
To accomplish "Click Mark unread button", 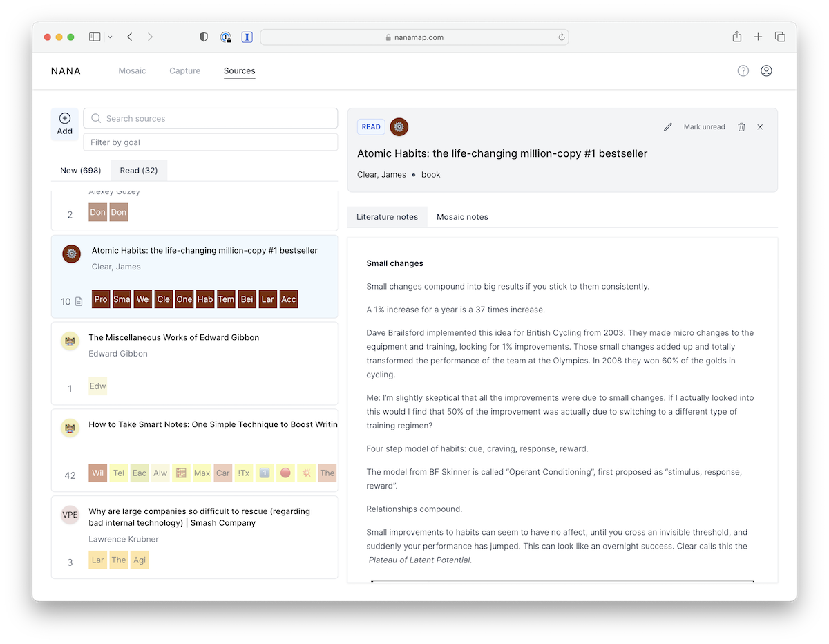I will 705,127.
